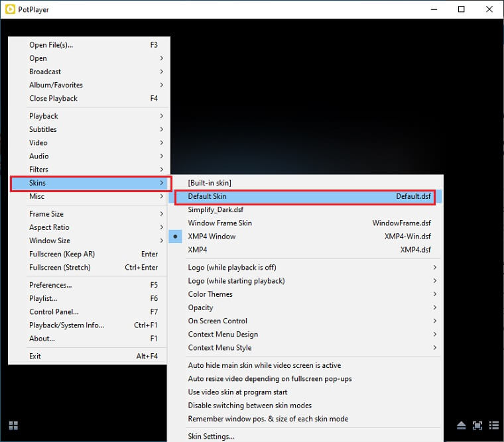Image resolution: width=504 pixels, height=442 pixels.
Task: Choose Fullscreen (Keep AR)
Action: (89, 254)
